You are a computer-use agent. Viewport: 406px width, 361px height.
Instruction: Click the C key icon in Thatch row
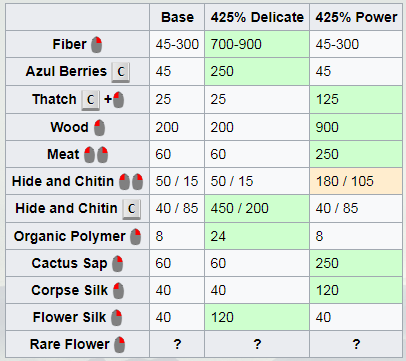[x=91, y=100]
